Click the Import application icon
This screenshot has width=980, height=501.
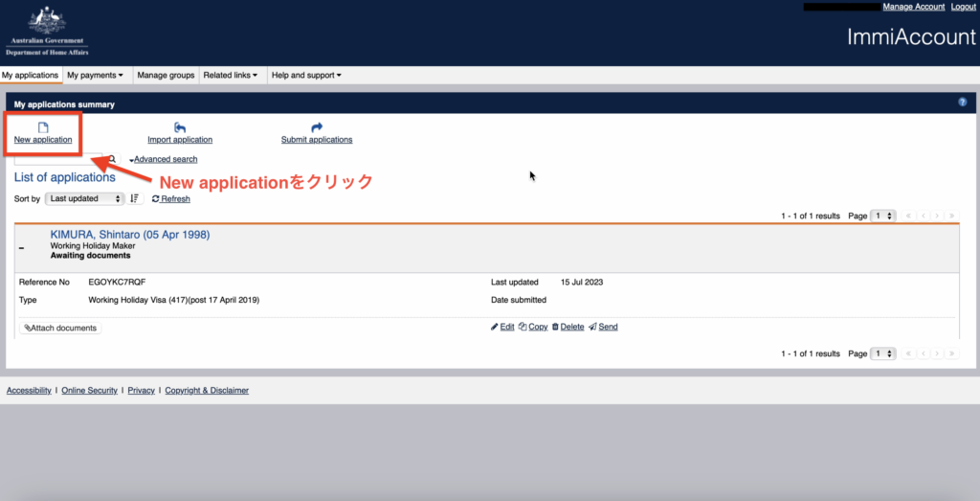(x=180, y=127)
